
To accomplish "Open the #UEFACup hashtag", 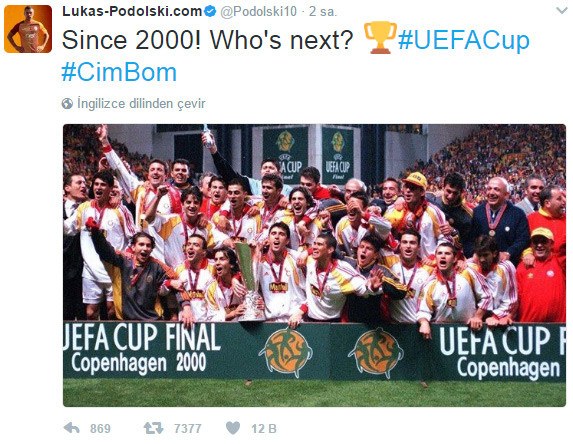I will [464, 40].
